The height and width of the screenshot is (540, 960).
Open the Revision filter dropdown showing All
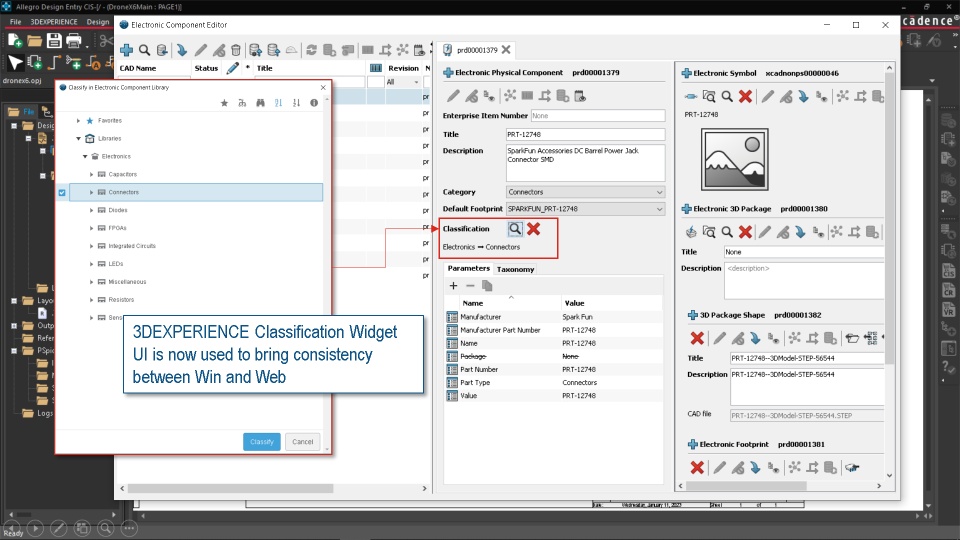click(402, 82)
